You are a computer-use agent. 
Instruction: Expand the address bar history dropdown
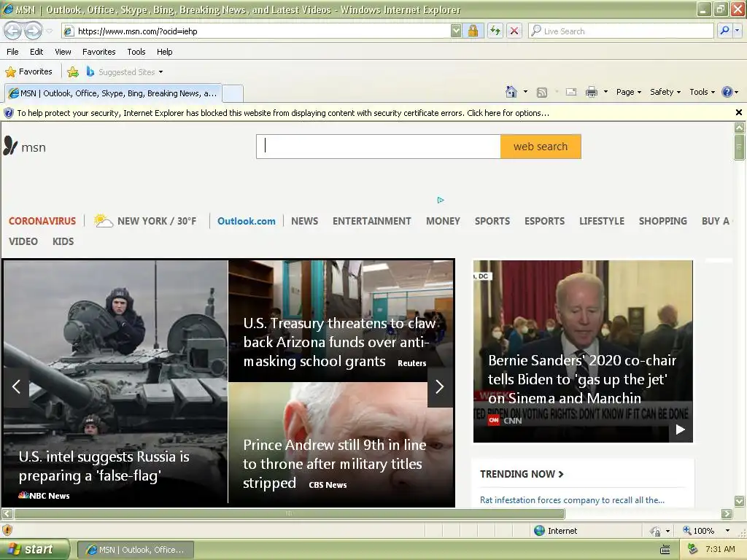(x=456, y=31)
